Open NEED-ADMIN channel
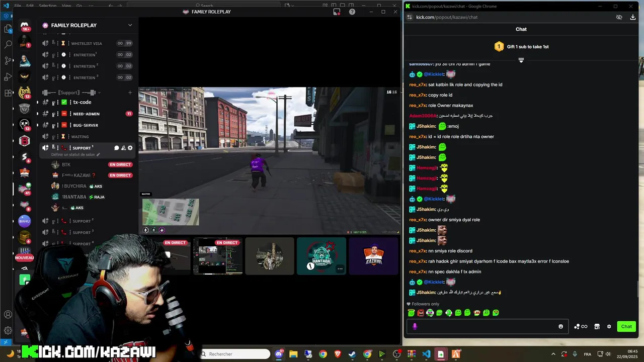The width and height of the screenshot is (644, 362). [87, 114]
